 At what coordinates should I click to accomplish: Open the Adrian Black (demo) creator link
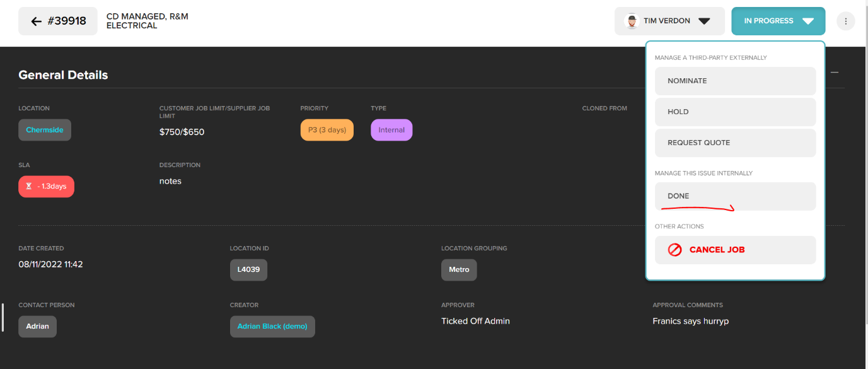[272, 326]
